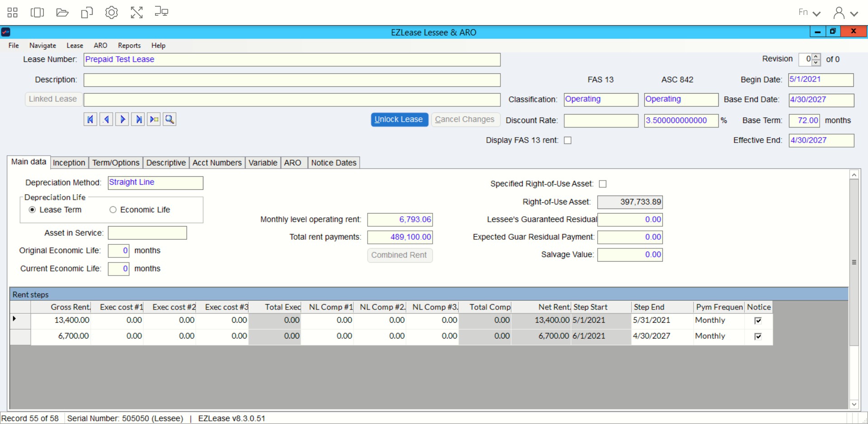
Task: Open the ASC 842 Classification field
Action: click(x=681, y=100)
